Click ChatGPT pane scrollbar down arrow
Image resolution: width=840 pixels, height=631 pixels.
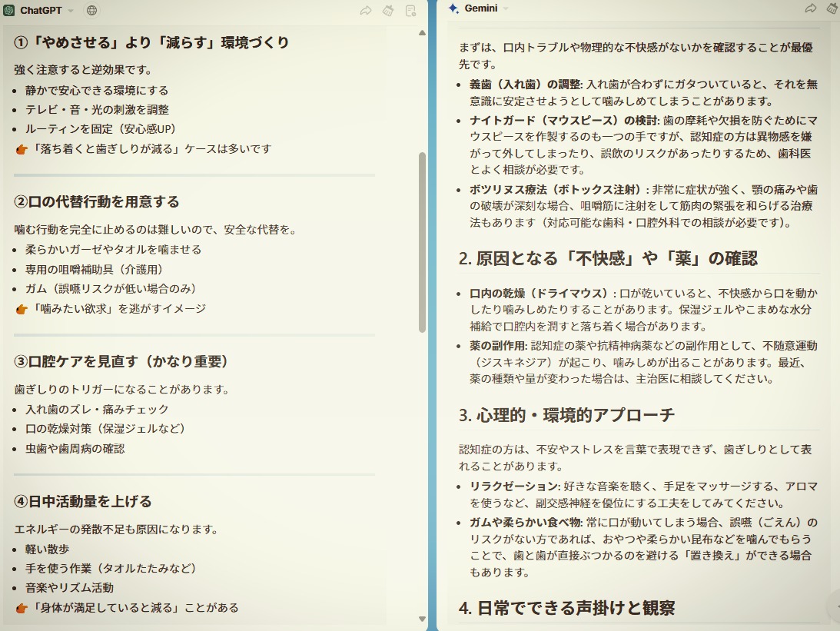coord(422,619)
